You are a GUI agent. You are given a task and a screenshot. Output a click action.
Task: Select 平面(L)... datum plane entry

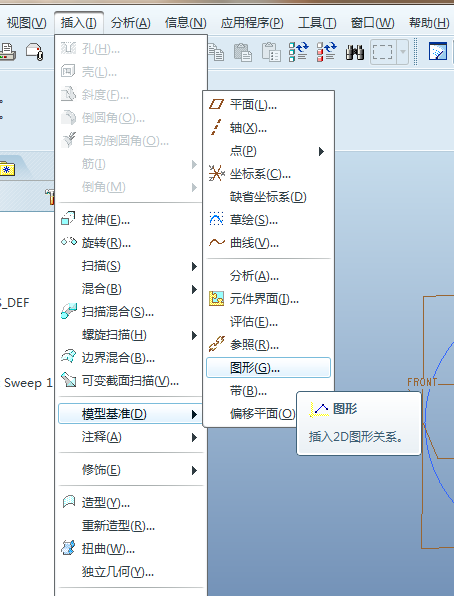[x=268, y=105]
